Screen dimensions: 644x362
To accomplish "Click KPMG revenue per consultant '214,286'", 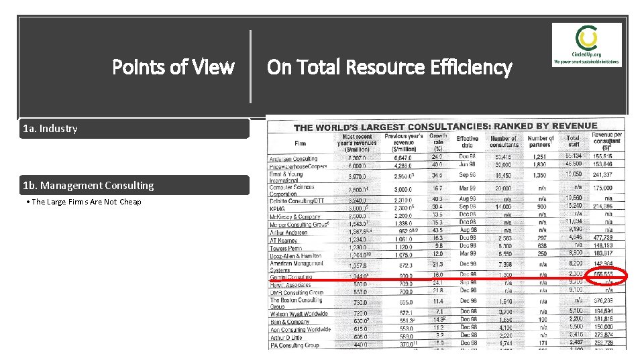I will pos(602,206).
